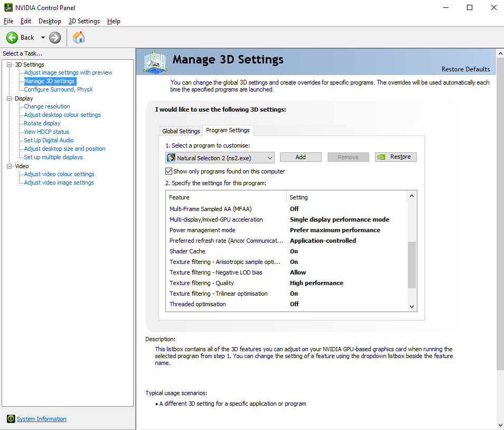Open Rotate display task
This screenshot has height=430, width=504.
pyautogui.click(x=42, y=123)
